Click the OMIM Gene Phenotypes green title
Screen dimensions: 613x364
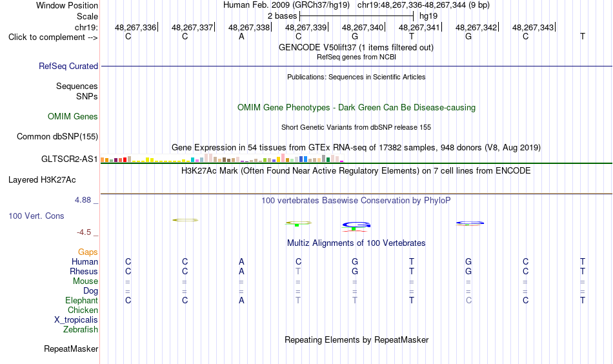pos(356,108)
